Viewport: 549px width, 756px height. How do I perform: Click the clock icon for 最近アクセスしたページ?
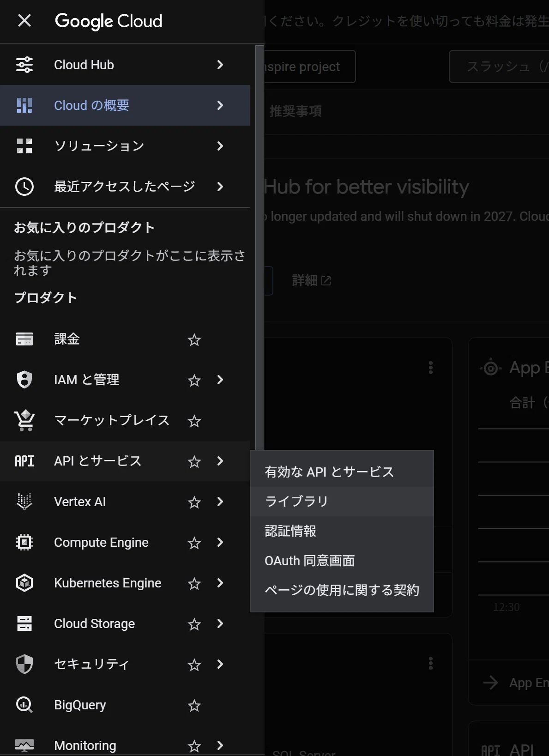click(24, 187)
